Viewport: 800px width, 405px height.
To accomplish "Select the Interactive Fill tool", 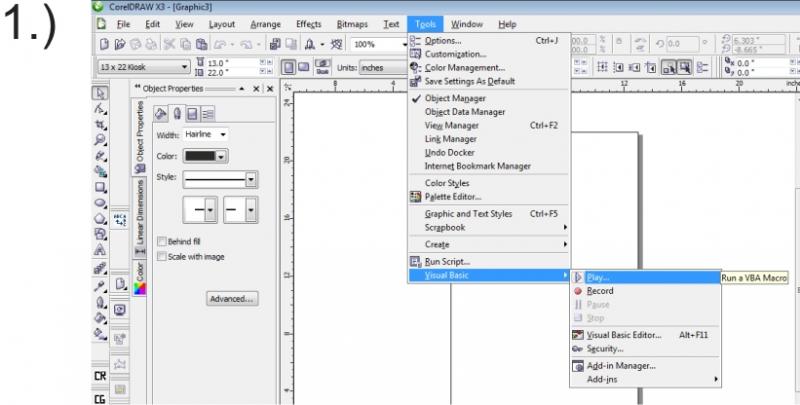I will point(100,334).
